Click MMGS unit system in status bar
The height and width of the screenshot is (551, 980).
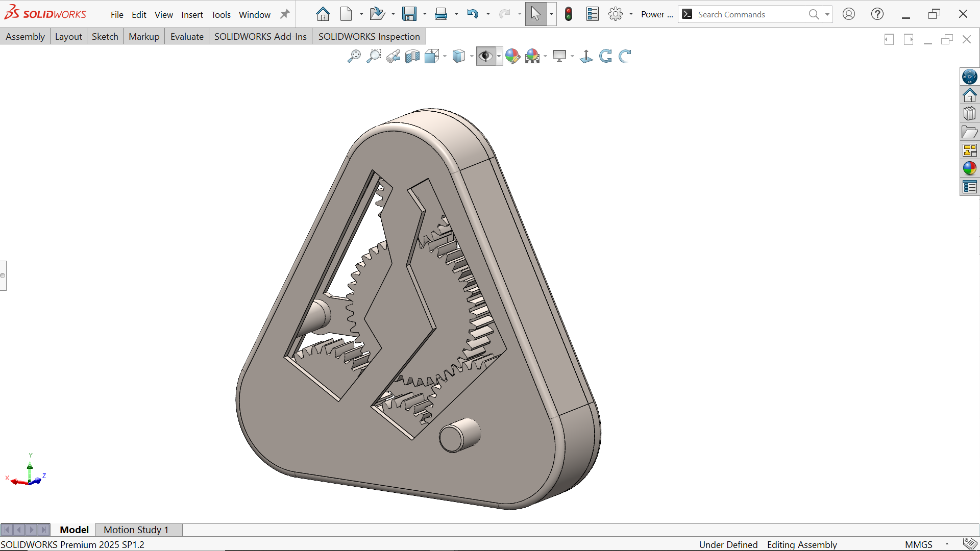919,544
